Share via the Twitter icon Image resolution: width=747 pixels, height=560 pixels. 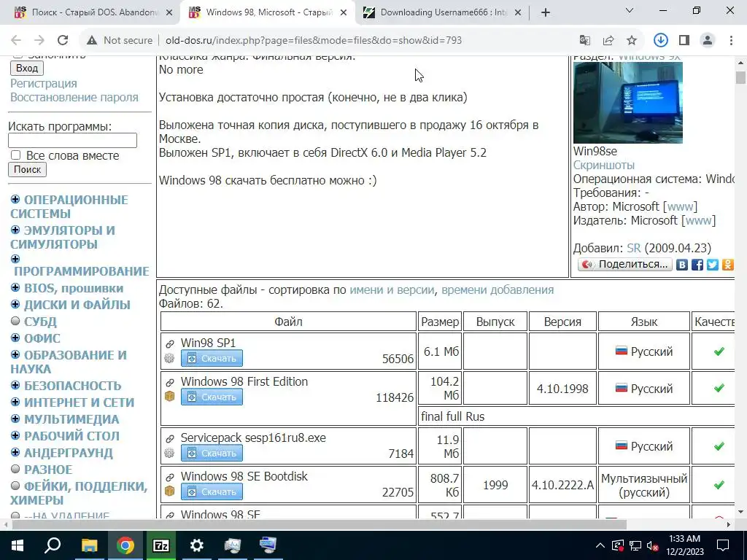click(712, 264)
